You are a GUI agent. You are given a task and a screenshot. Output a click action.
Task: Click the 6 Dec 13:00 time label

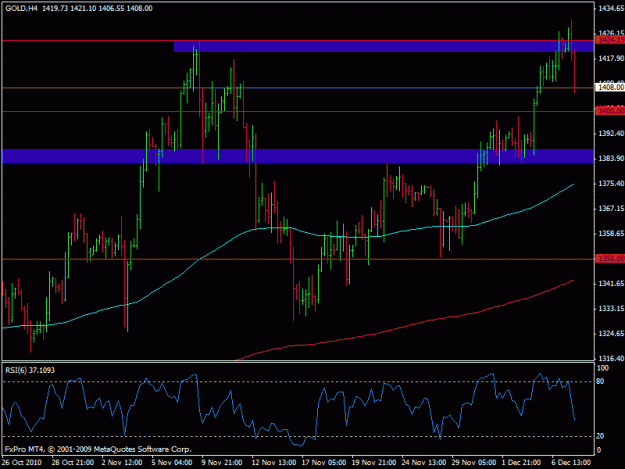pos(571,462)
